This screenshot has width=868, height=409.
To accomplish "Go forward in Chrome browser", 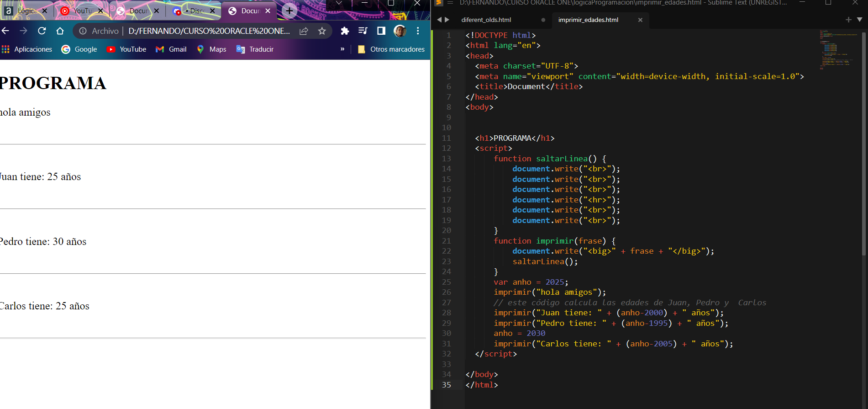I will (x=24, y=31).
